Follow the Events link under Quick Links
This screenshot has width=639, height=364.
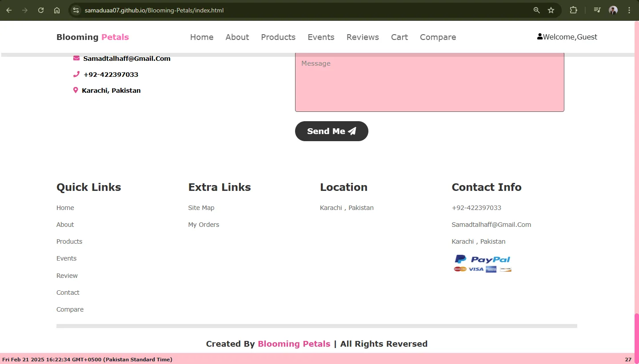(66, 258)
